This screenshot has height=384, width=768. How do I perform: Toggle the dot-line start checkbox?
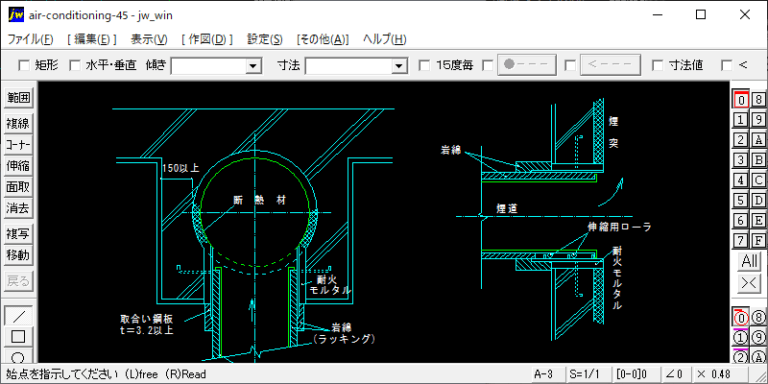click(487, 65)
